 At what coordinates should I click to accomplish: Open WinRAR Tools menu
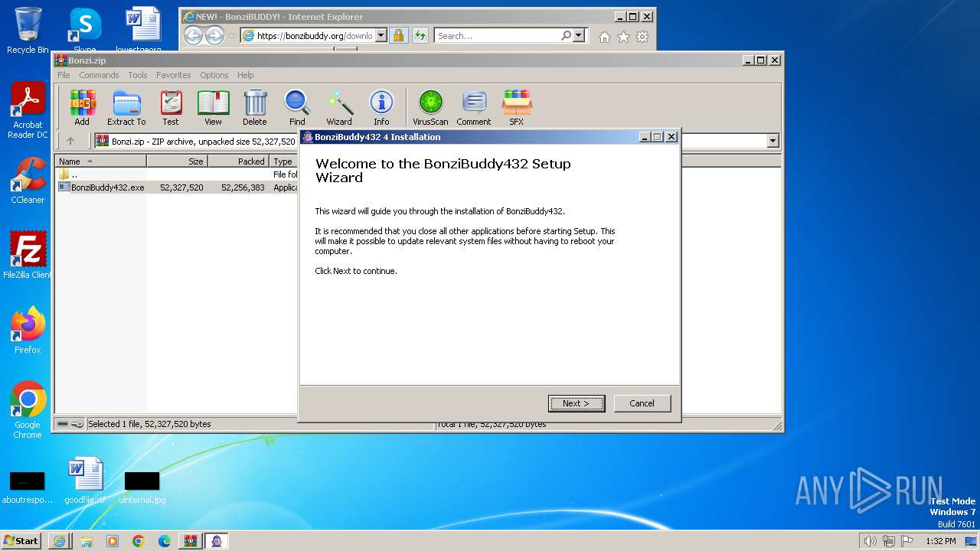pyautogui.click(x=138, y=75)
